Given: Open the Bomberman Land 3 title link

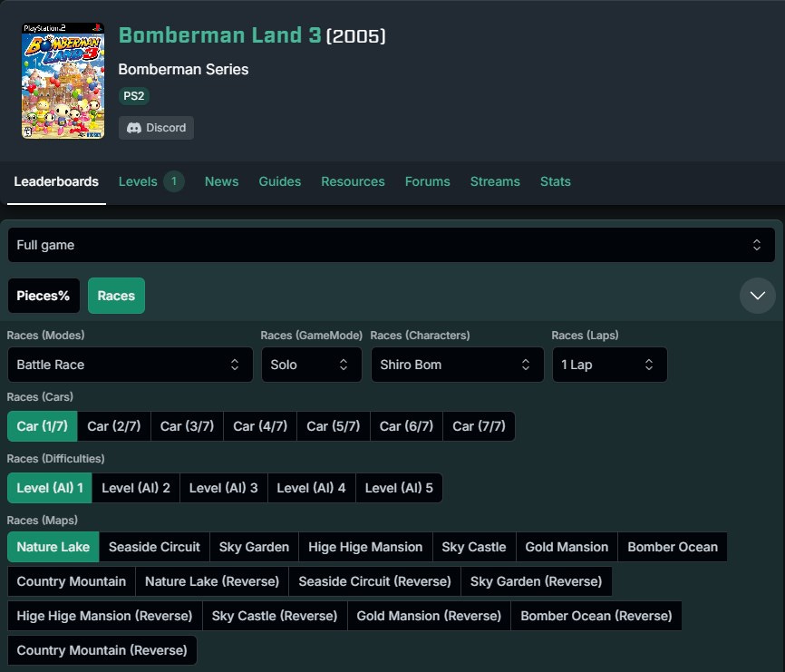Looking at the screenshot, I should click(x=219, y=35).
